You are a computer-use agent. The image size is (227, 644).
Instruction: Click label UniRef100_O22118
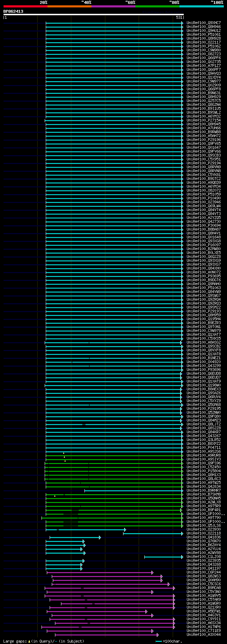pos(204,533)
